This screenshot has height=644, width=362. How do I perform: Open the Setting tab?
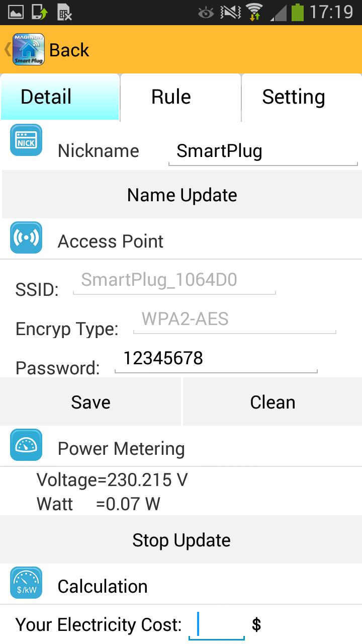[x=294, y=97]
